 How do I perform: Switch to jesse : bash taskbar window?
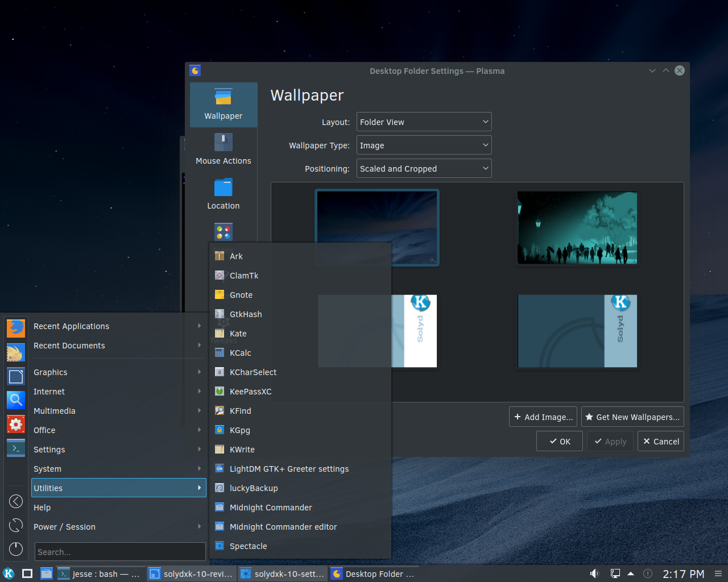[100, 573]
